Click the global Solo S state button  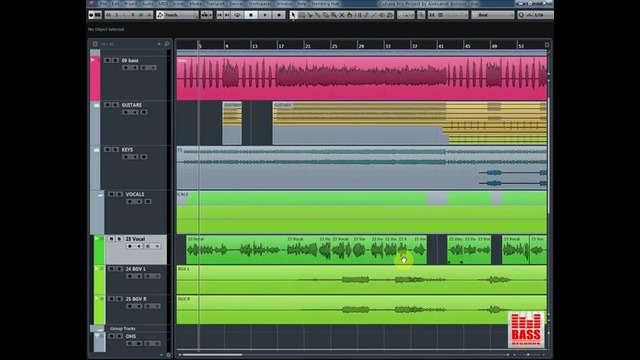[117, 15]
